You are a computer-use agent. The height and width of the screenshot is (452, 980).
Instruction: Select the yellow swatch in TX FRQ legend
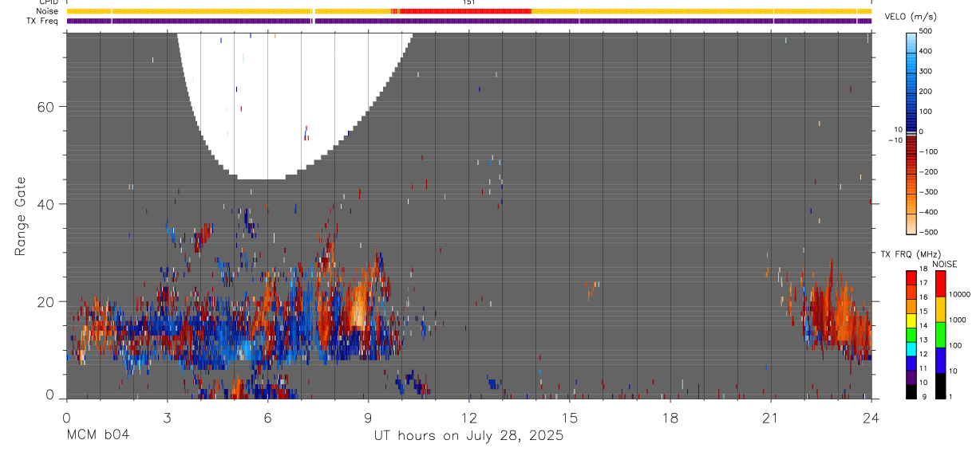pos(912,320)
